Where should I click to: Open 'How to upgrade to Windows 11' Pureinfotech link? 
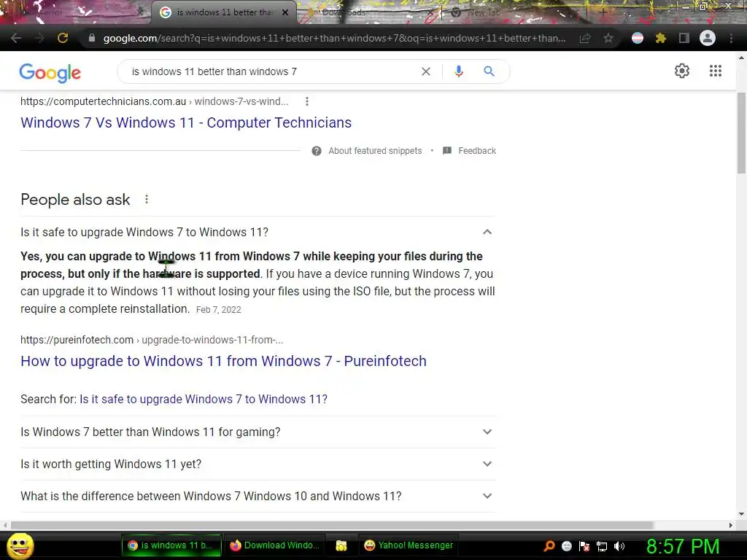click(223, 362)
